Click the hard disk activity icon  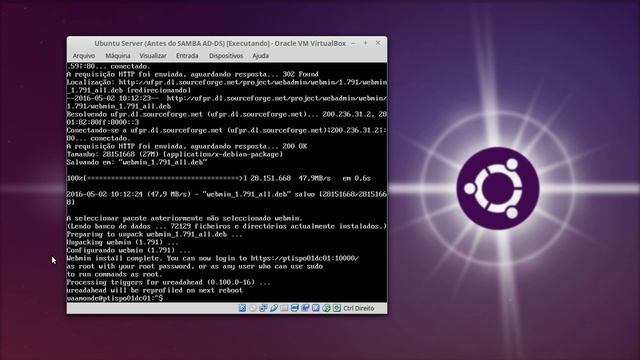242,308
